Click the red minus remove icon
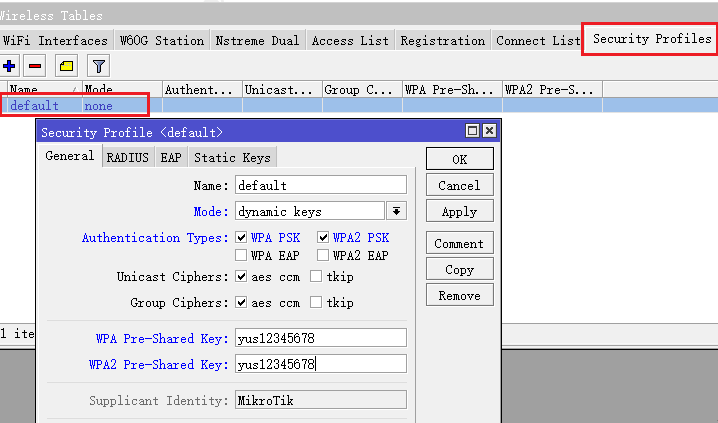 (36, 66)
